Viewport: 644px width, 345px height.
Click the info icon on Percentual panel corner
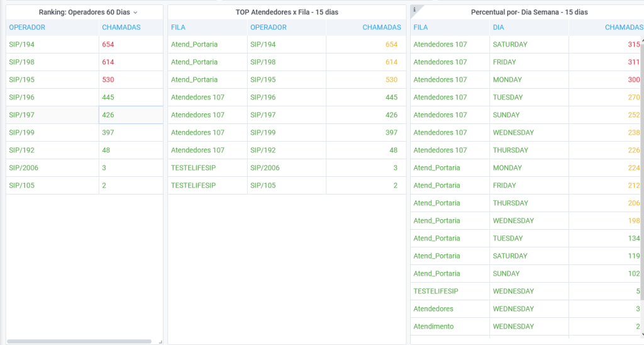tap(414, 9)
